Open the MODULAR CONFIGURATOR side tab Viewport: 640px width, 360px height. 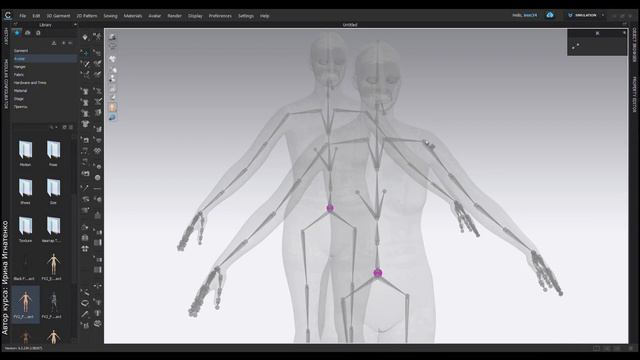[6, 84]
